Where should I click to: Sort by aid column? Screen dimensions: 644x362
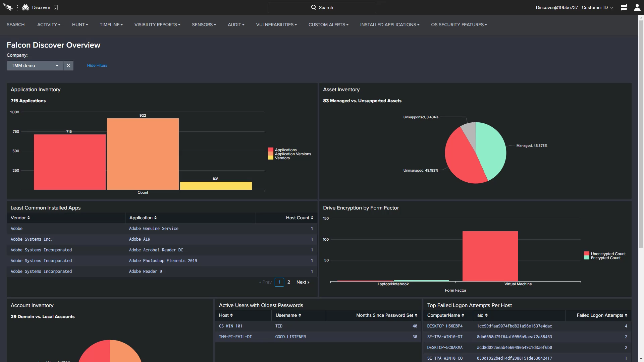[x=482, y=315]
